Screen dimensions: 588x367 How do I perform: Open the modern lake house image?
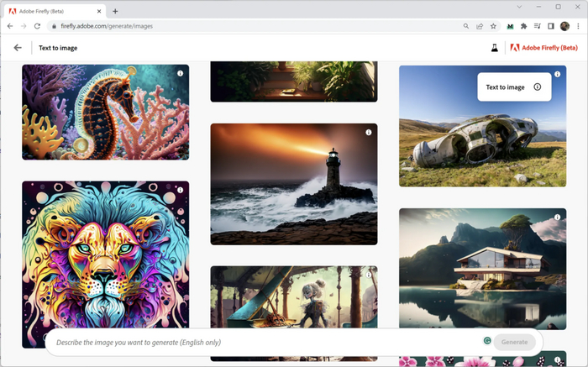tap(483, 269)
